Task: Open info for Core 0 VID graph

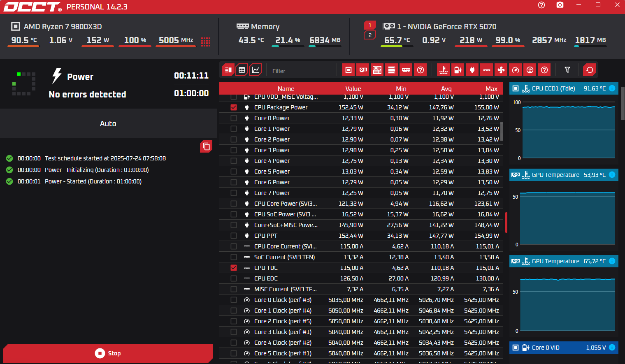Action: click(x=612, y=348)
